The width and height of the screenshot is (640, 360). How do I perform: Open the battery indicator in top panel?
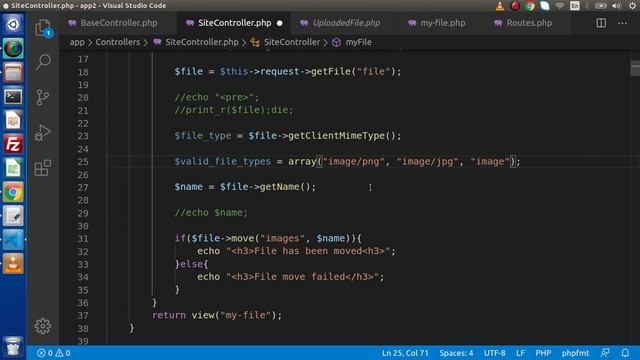point(600,6)
